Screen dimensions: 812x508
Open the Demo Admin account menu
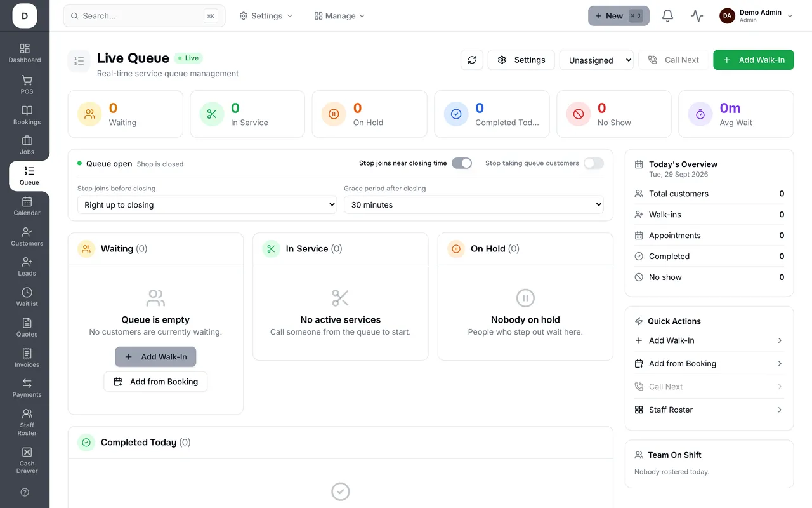point(756,16)
